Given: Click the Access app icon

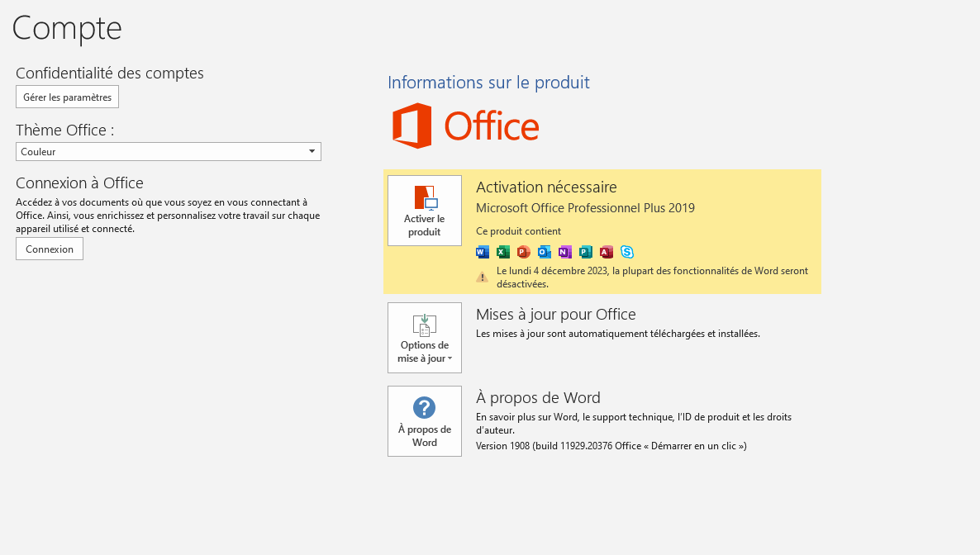Looking at the screenshot, I should [x=607, y=252].
